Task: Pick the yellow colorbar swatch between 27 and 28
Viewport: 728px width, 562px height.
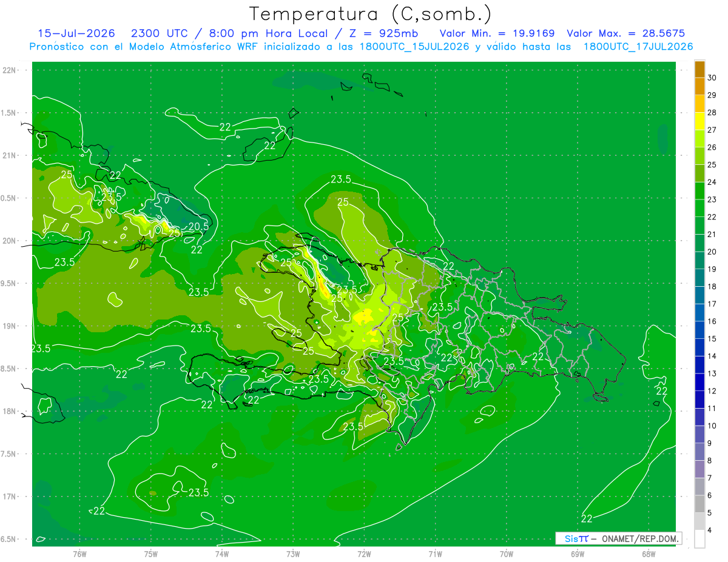Action: click(699, 121)
